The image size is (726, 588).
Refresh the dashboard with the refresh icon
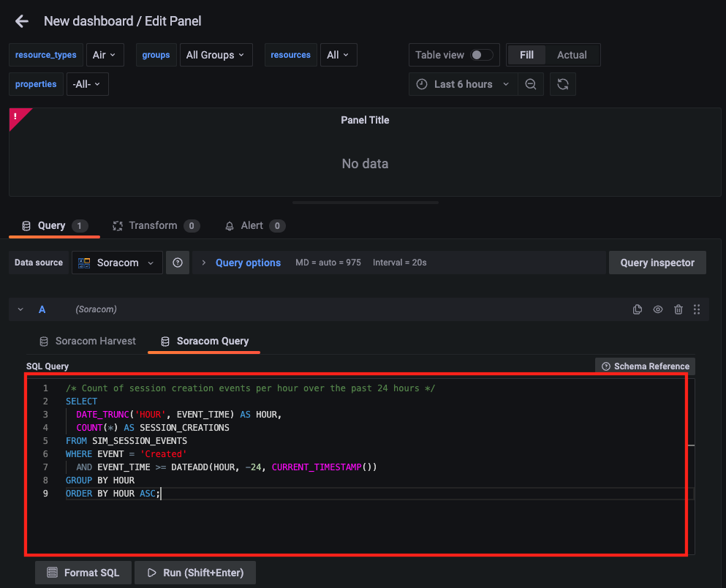coord(563,84)
